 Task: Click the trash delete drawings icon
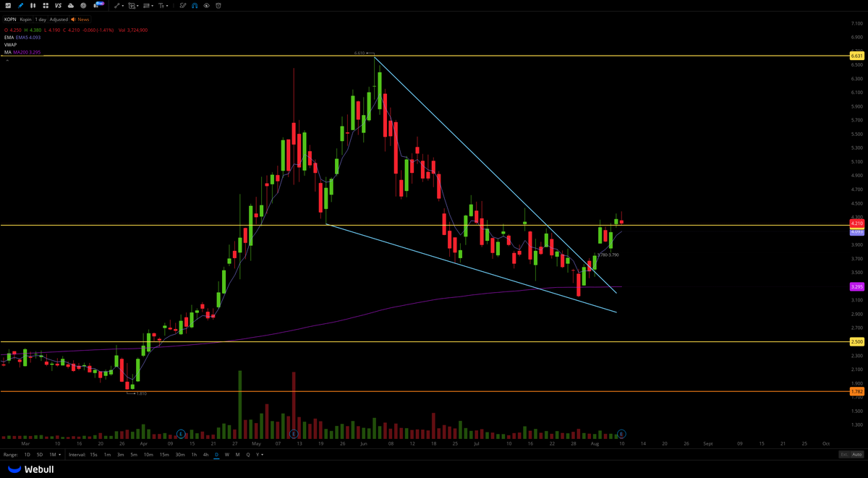[x=218, y=6]
